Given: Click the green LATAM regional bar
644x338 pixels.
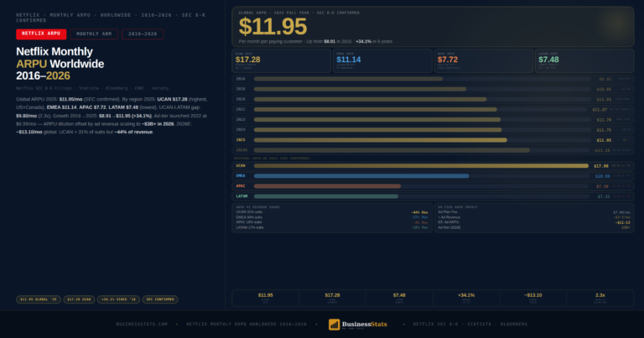Looking at the screenshot, I should [x=325, y=196].
